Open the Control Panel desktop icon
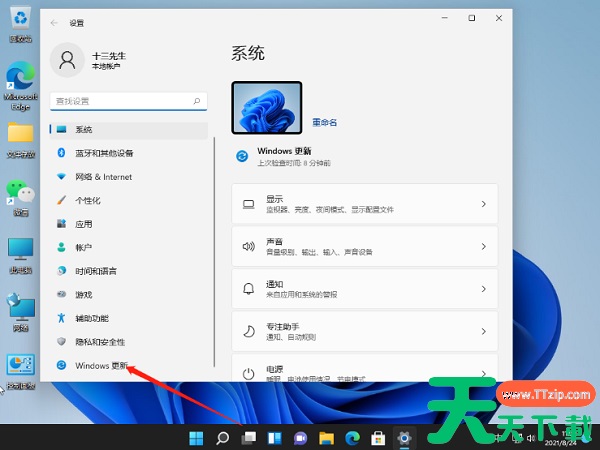Image resolution: width=600 pixels, height=450 pixels. (x=21, y=372)
